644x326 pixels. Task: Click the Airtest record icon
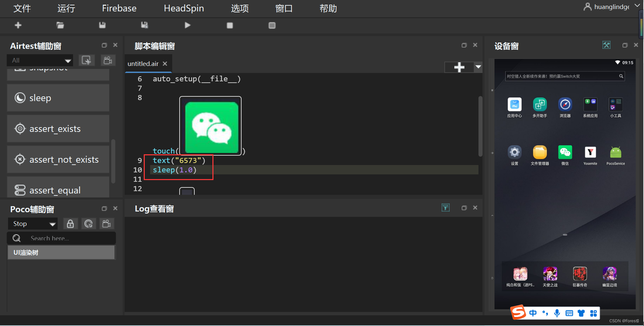click(108, 61)
